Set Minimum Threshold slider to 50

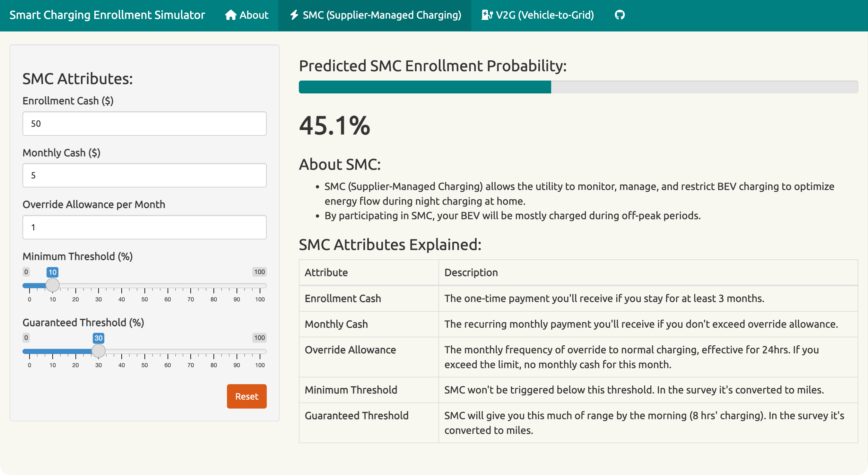(144, 285)
